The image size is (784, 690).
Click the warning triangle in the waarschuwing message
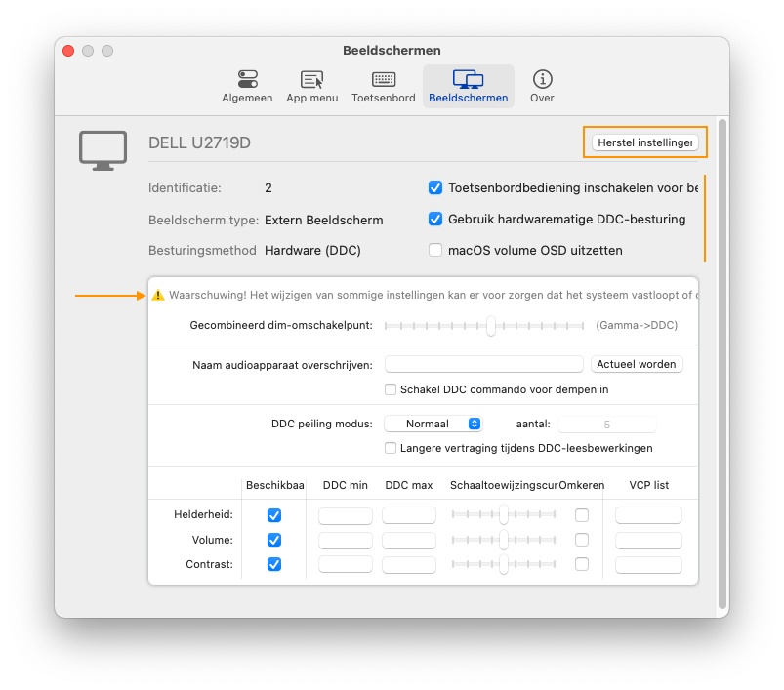[x=159, y=294]
